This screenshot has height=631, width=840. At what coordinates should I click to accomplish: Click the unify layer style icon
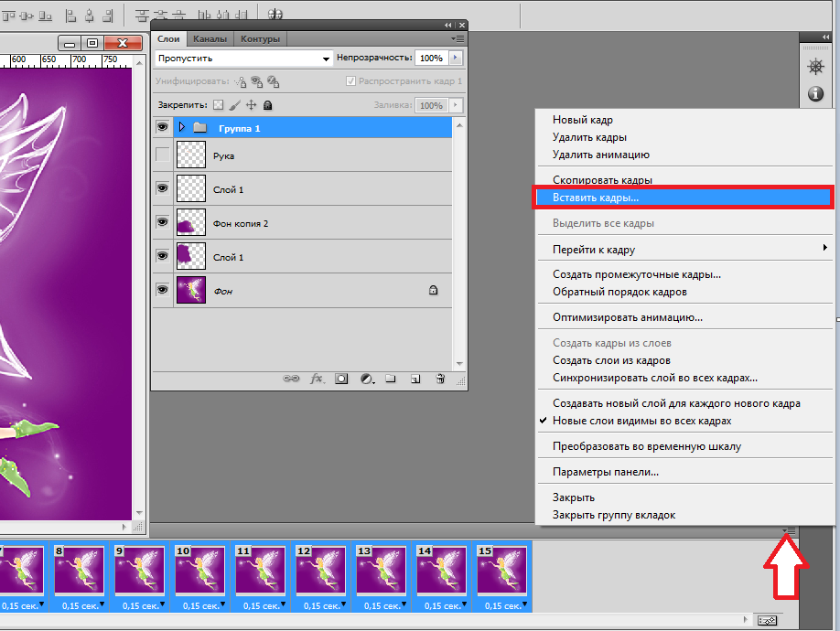click(x=274, y=81)
